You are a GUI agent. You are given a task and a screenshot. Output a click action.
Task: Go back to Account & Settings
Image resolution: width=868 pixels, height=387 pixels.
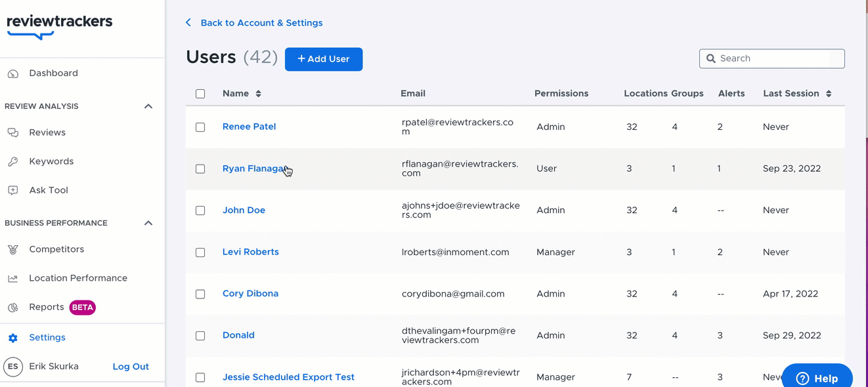point(261,23)
